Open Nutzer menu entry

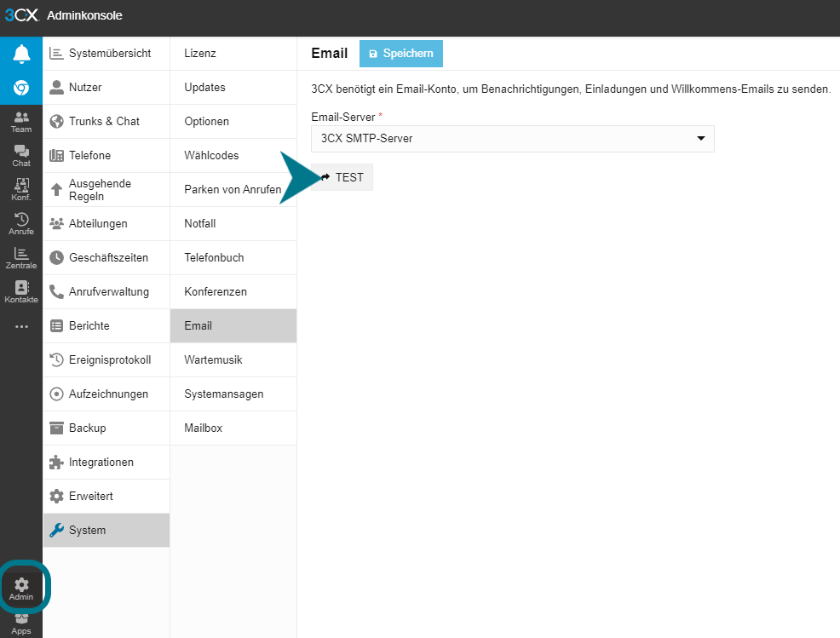106,88
